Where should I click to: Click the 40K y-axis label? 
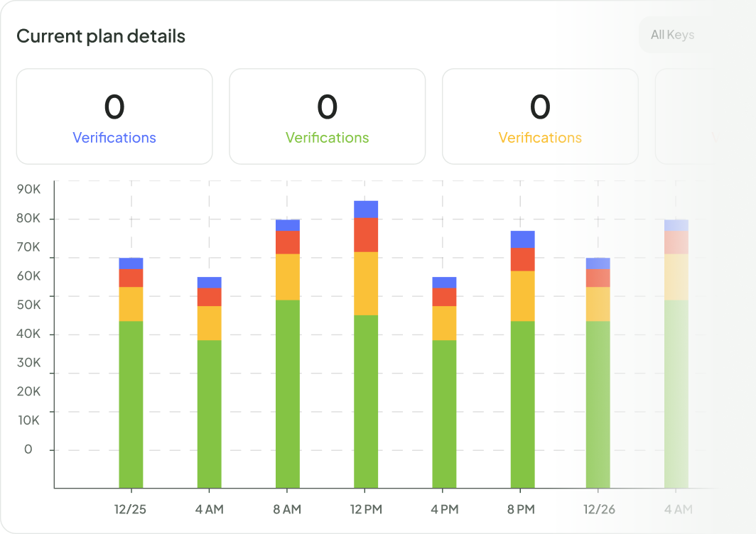coord(28,334)
